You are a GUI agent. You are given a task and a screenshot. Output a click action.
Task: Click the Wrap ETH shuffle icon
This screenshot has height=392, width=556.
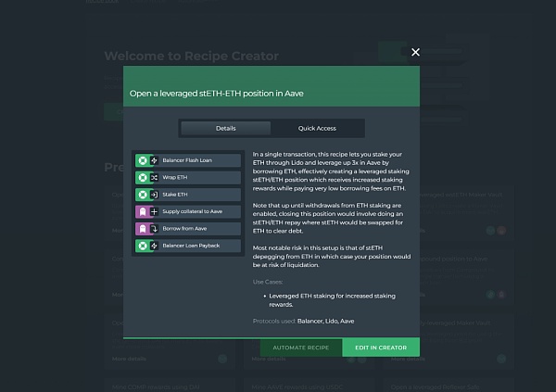[x=155, y=178]
